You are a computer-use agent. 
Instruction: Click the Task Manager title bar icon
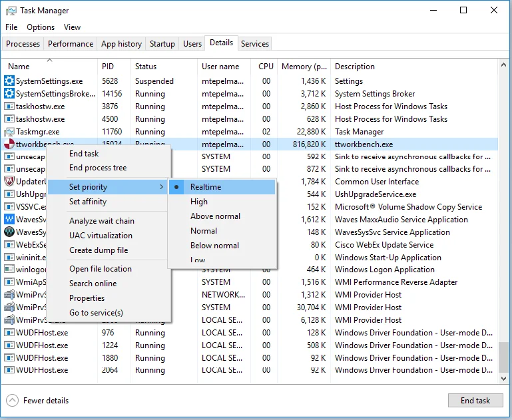(11, 11)
